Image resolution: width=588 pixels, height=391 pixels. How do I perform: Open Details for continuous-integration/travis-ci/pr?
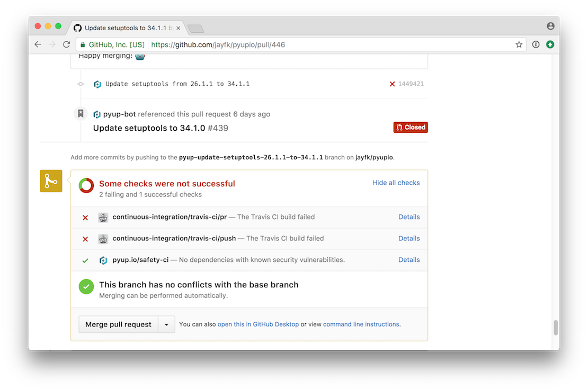pyautogui.click(x=409, y=217)
